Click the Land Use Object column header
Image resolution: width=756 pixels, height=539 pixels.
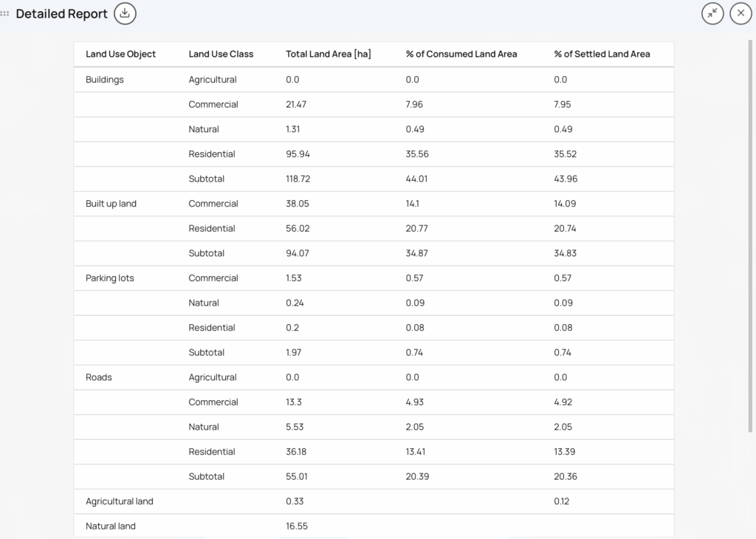click(120, 54)
